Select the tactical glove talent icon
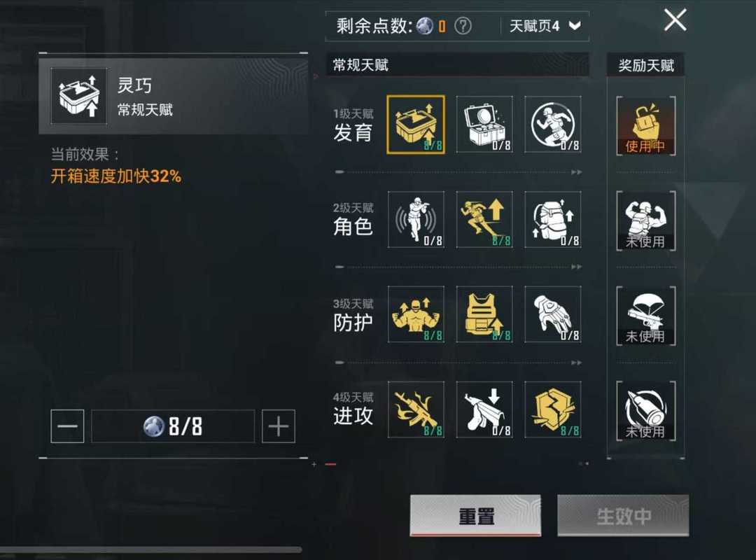The height and width of the screenshot is (560, 756). [552, 314]
